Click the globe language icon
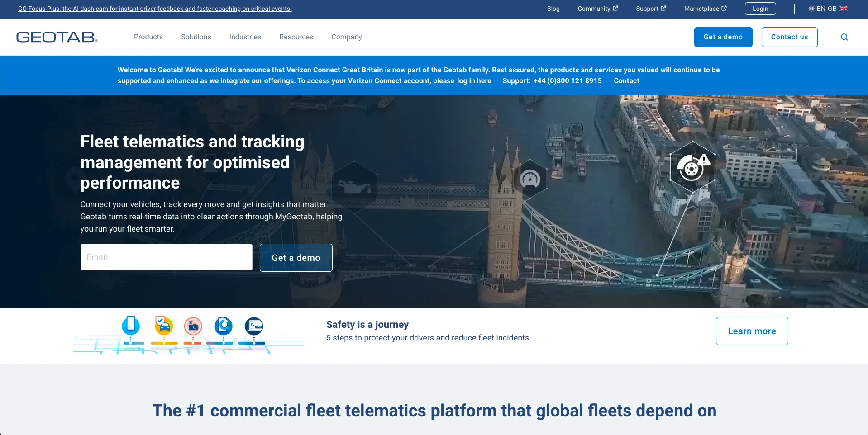Viewport: 868px width, 435px height. (811, 9)
